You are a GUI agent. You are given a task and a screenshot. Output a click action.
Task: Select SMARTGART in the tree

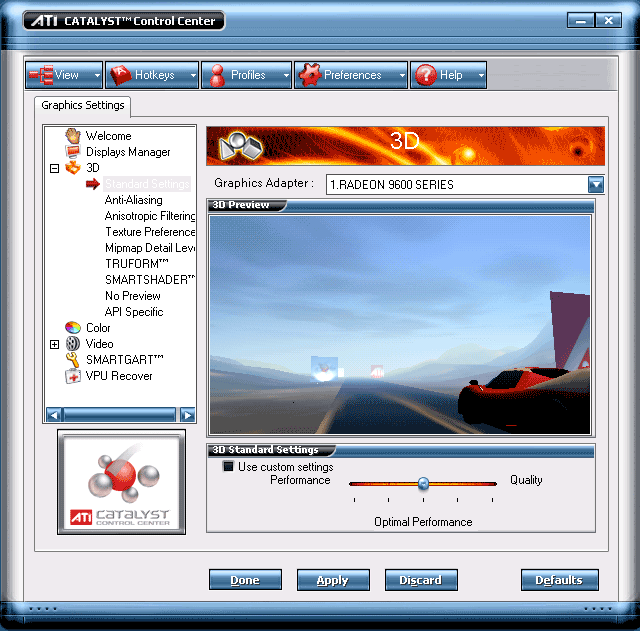[124, 360]
